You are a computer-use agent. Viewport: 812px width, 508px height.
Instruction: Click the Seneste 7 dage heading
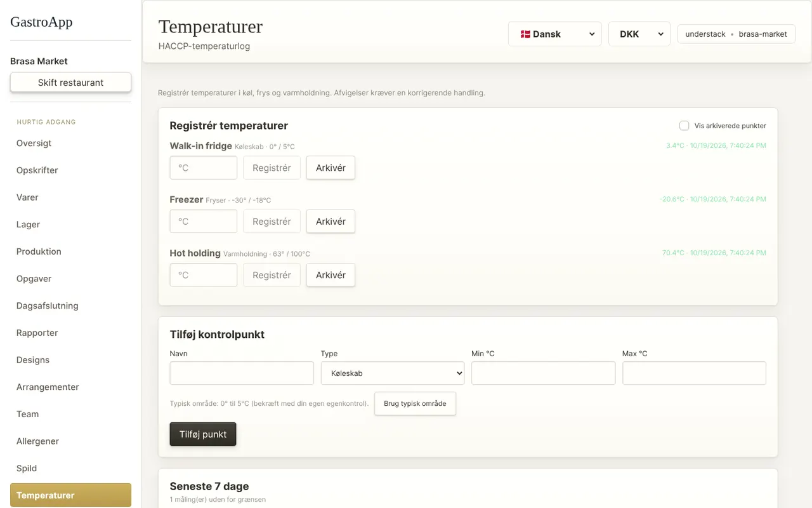pyautogui.click(x=209, y=486)
